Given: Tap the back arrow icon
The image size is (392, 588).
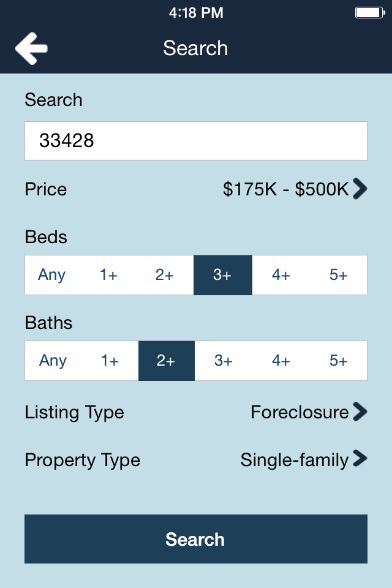Looking at the screenshot, I should [x=31, y=48].
